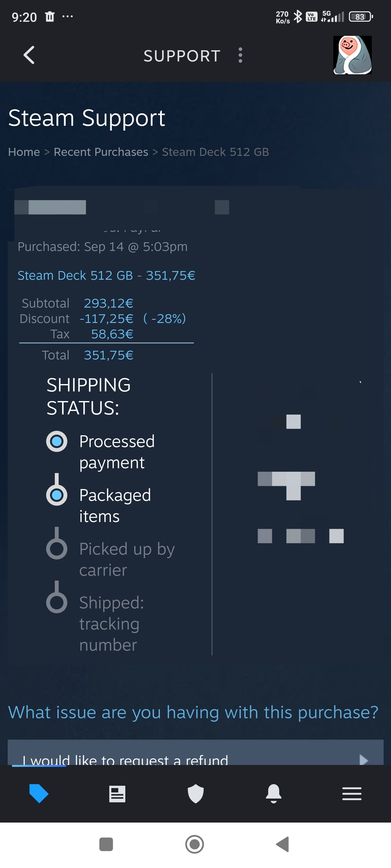Viewport: 391px width, 868px height.
Task: Open the profile avatar picture
Action: (x=352, y=55)
